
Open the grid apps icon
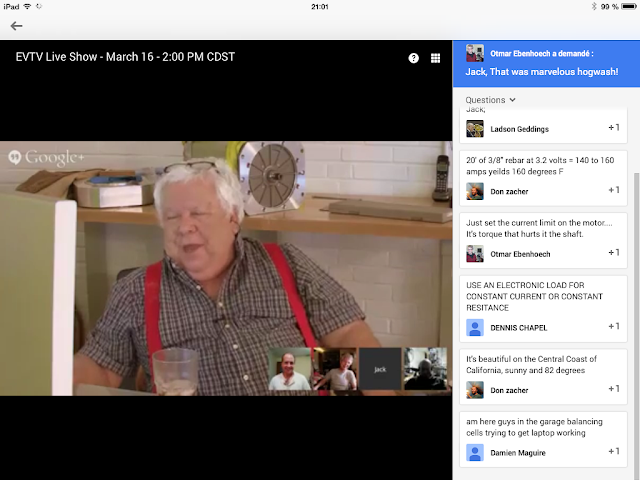tap(436, 58)
